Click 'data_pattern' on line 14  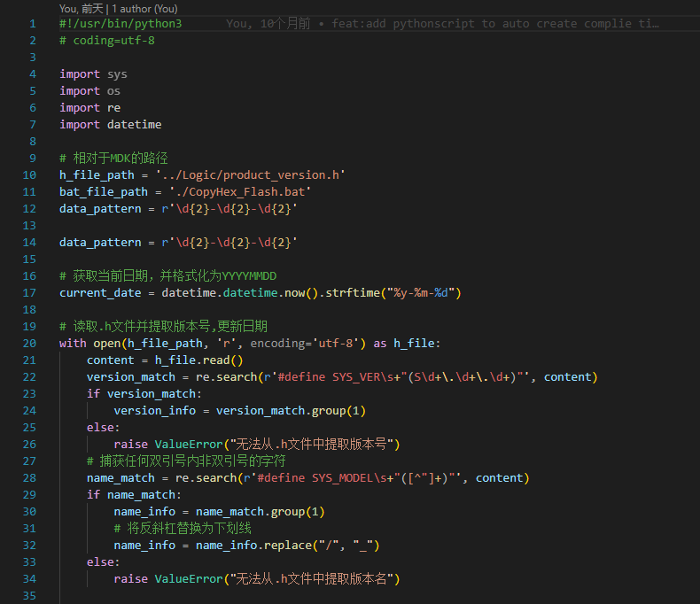coord(100,243)
